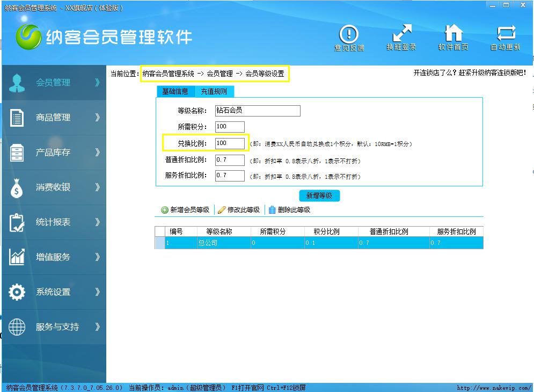Click the 等级名称 input field
Screen dimensions: 534x392
[257, 111]
